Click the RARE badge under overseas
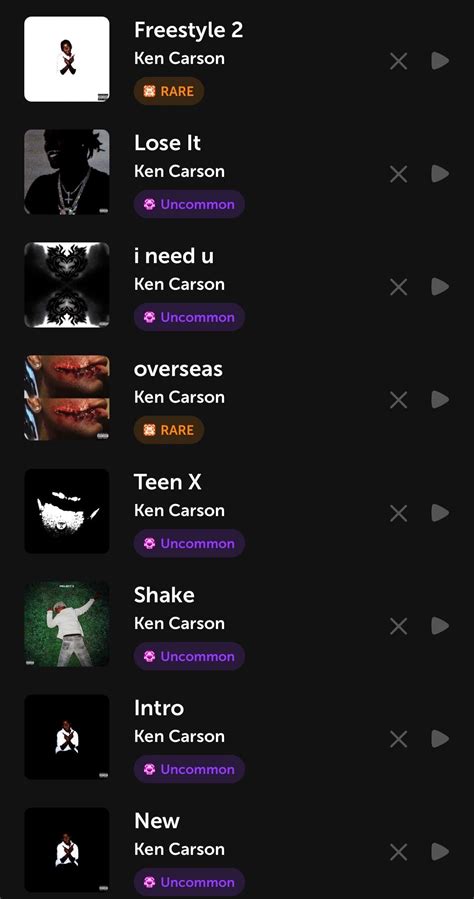 pos(169,430)
